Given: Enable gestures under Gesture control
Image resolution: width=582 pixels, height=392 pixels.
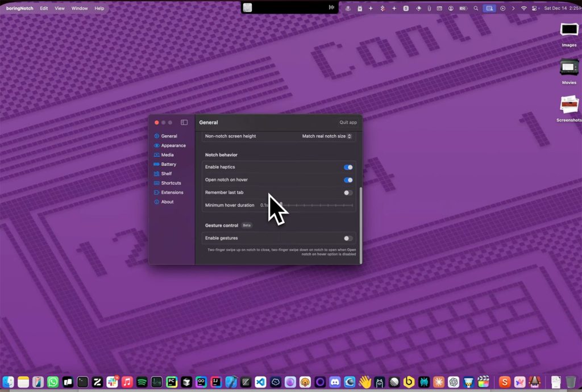Looking at the screenshot, I should tap(348, 238).
